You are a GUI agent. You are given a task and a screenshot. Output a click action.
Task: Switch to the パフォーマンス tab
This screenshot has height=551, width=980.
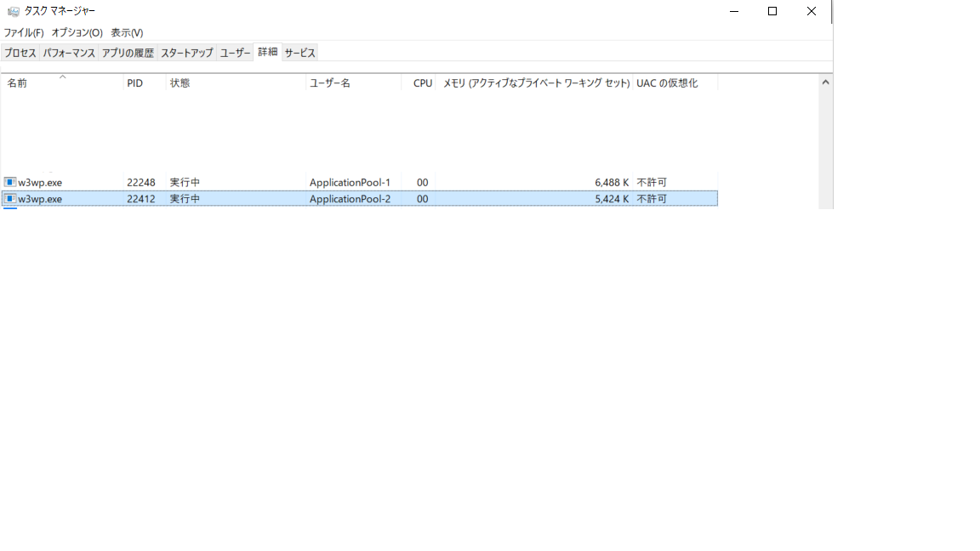(x=67, y=52)
